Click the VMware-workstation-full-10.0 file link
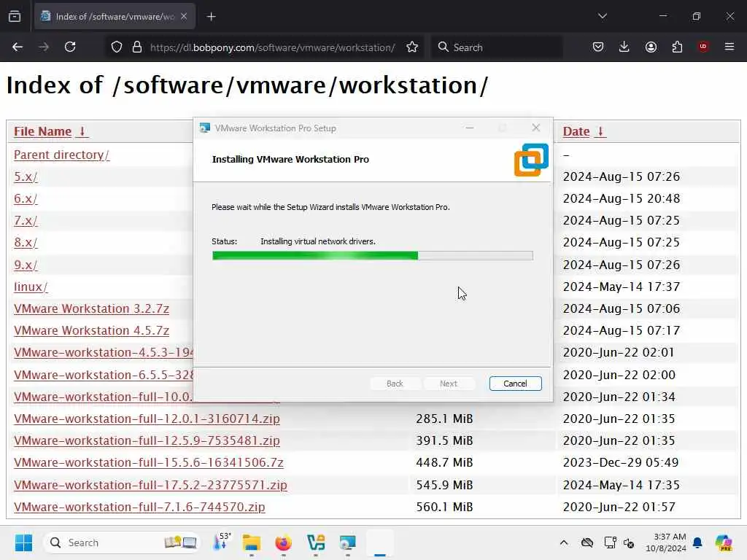The height and width of the screenshot is (560, 747). tap(104, 397)
